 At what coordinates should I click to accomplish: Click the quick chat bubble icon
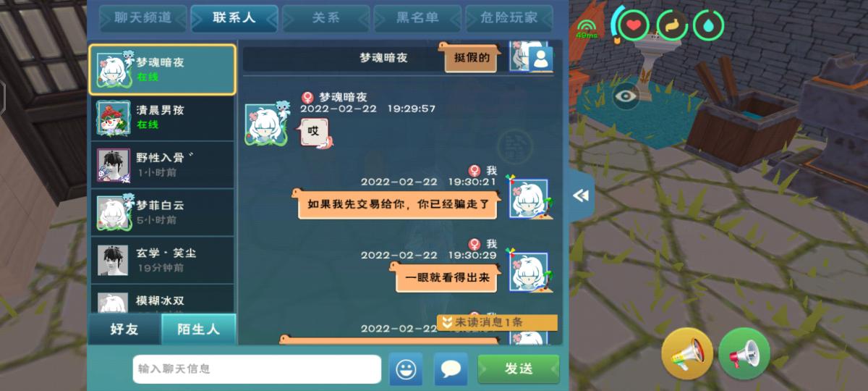point(451,369)
